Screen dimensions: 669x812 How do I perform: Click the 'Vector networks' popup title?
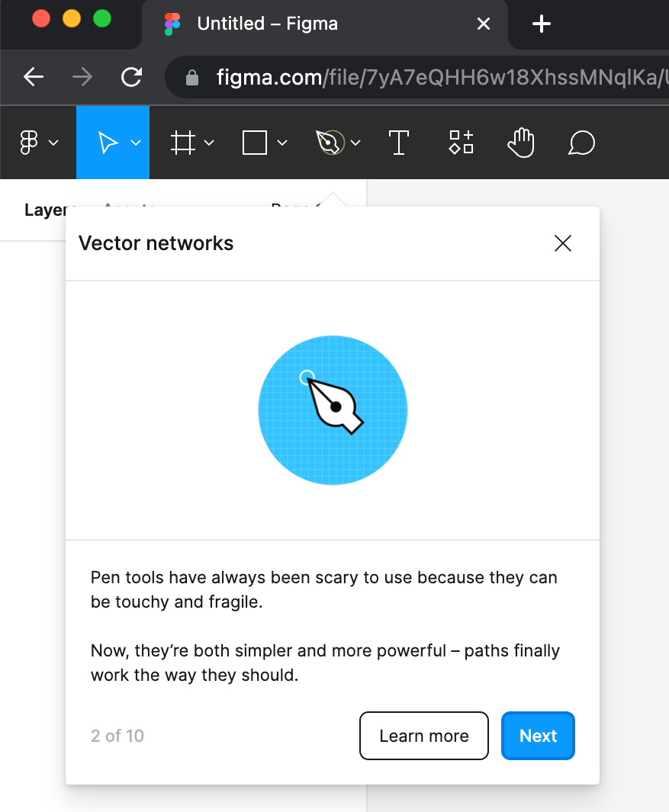point(156,243)
